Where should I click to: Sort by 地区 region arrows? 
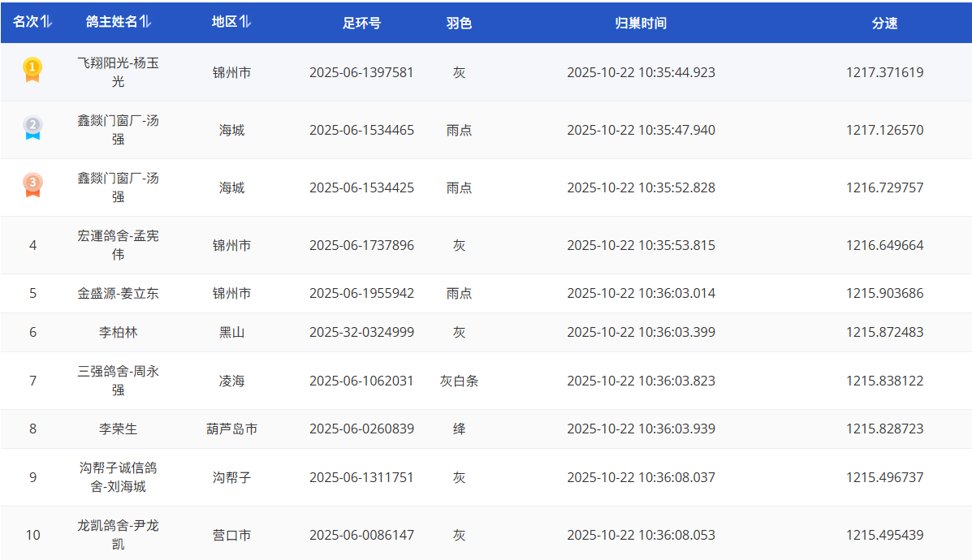pos(245,23)
